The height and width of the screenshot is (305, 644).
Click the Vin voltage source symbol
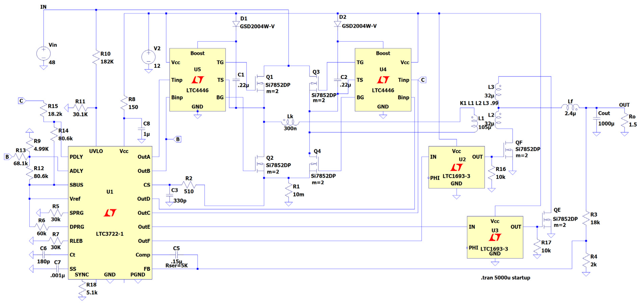(44, 53)
